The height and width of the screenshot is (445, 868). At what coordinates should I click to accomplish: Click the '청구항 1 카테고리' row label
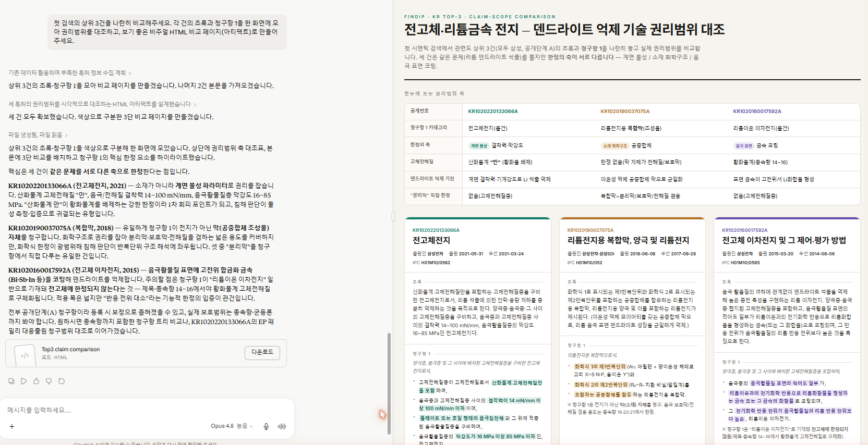428,128
